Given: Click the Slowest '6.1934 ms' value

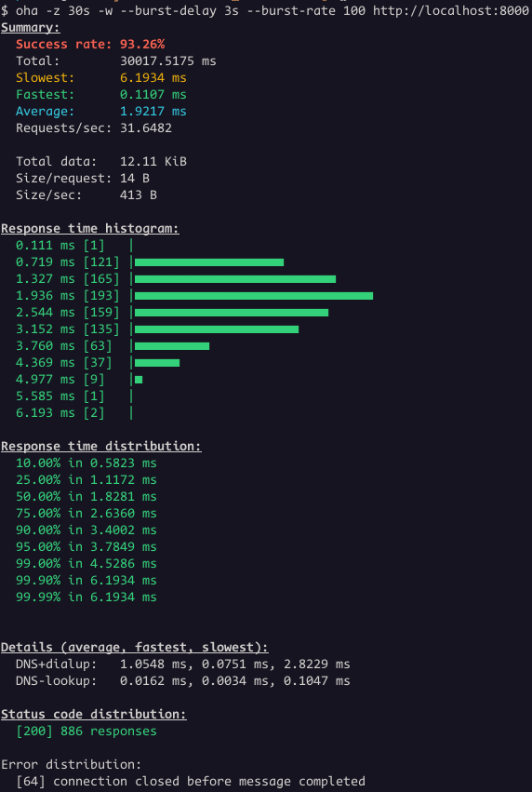Looking at the screenshot, I should pyautogui.click(x=153, y=78).
